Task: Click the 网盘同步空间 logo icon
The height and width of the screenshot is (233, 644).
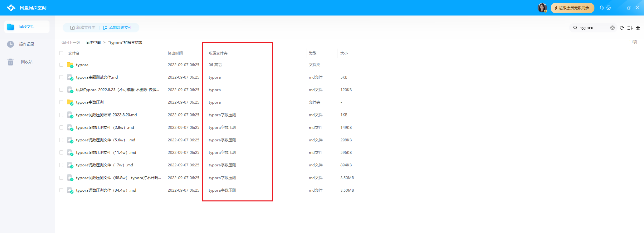Action: tap(11, 8)
